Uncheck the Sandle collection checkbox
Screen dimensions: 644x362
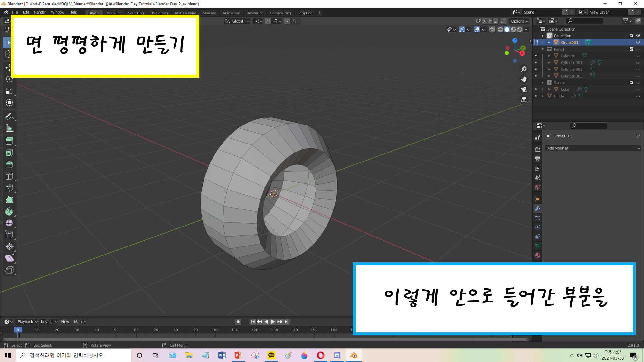631,83
